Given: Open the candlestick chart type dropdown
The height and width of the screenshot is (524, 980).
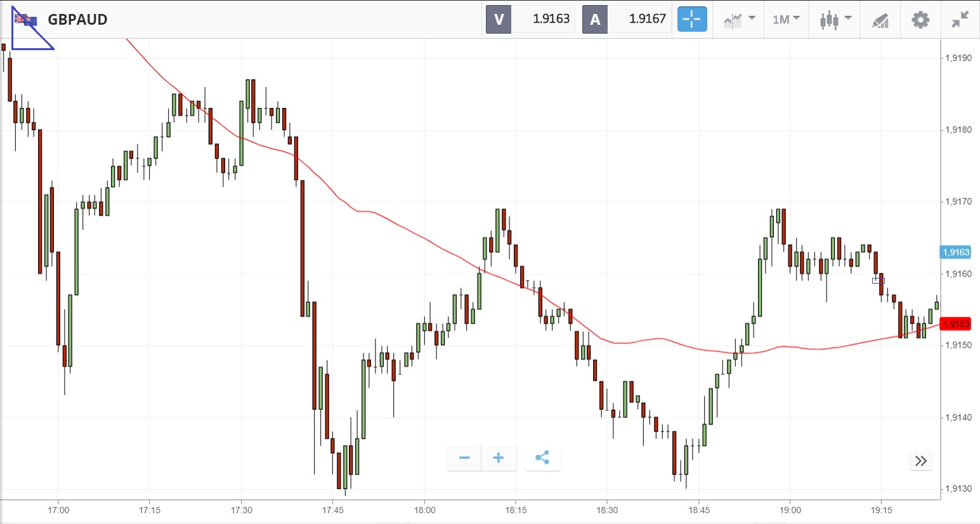Looking at the screenshot, I should (x=835, y=19).
